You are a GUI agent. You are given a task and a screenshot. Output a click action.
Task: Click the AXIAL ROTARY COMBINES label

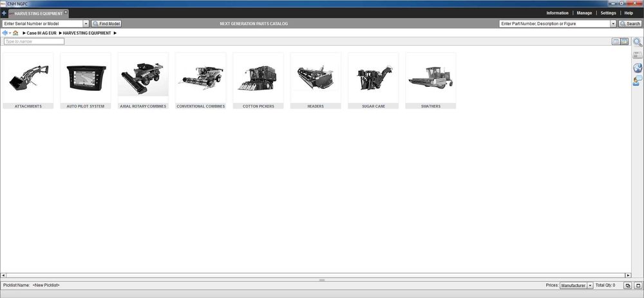(x=144, y=106)
